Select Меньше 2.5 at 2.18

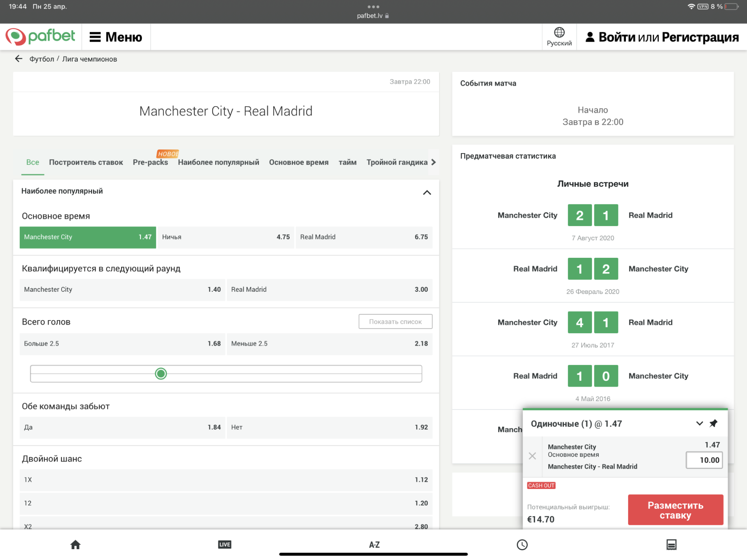point(330,344)
